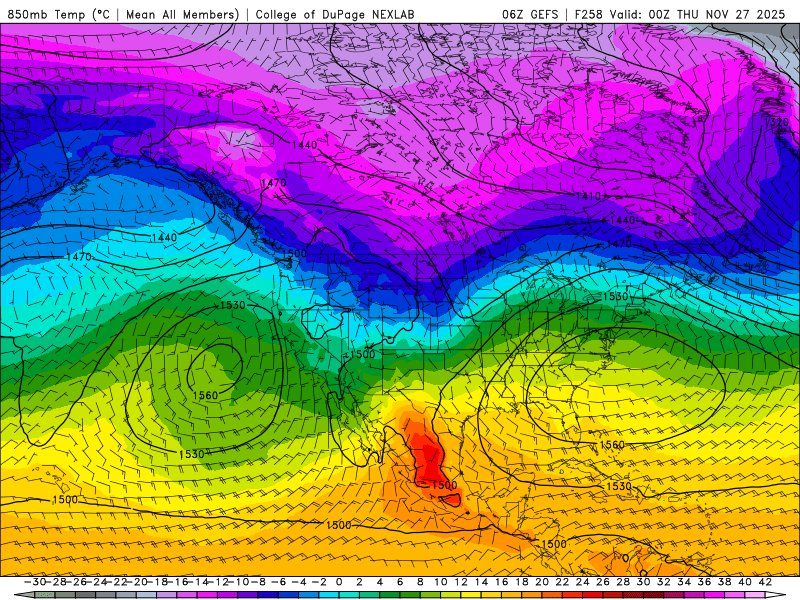Click the '0' color scale label
Image resolution: width=800 pixels, height=600 pixels.
tap(339, 582)
